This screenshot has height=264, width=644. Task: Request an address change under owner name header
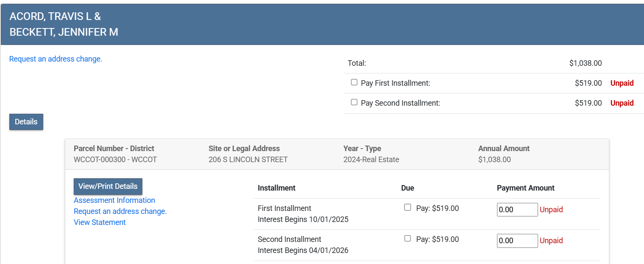56,59
